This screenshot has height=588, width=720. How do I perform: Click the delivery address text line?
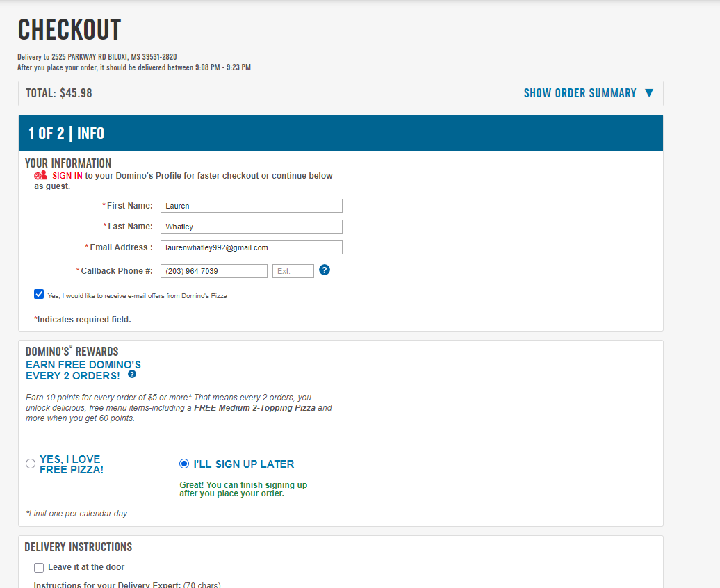[x=97, y=57]
